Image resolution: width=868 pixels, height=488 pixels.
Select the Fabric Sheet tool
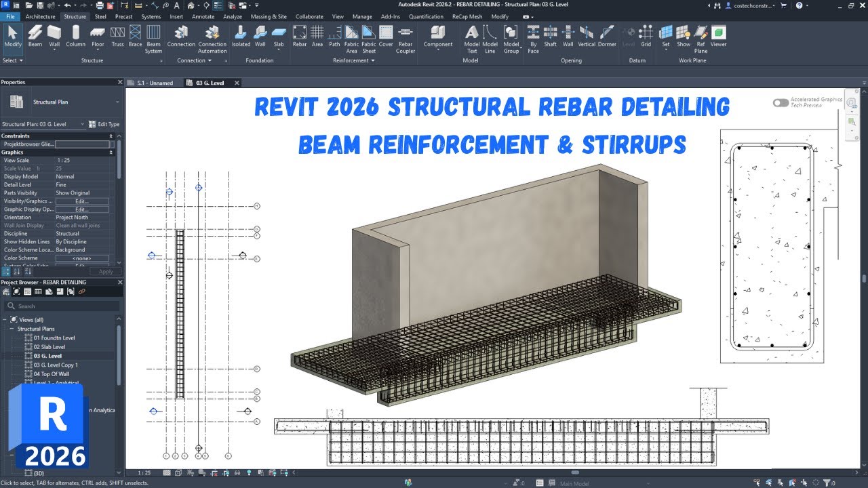(369, 39)
